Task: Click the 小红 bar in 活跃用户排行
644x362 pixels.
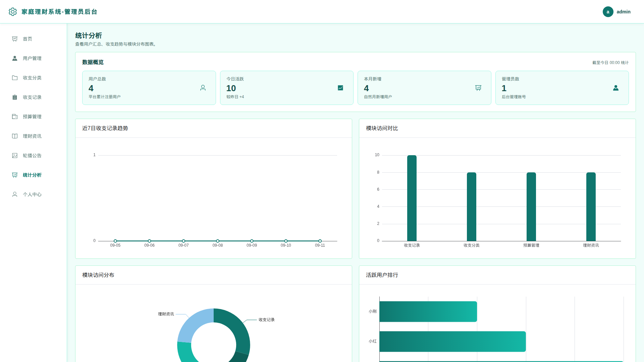Action: tap(453, 342)
